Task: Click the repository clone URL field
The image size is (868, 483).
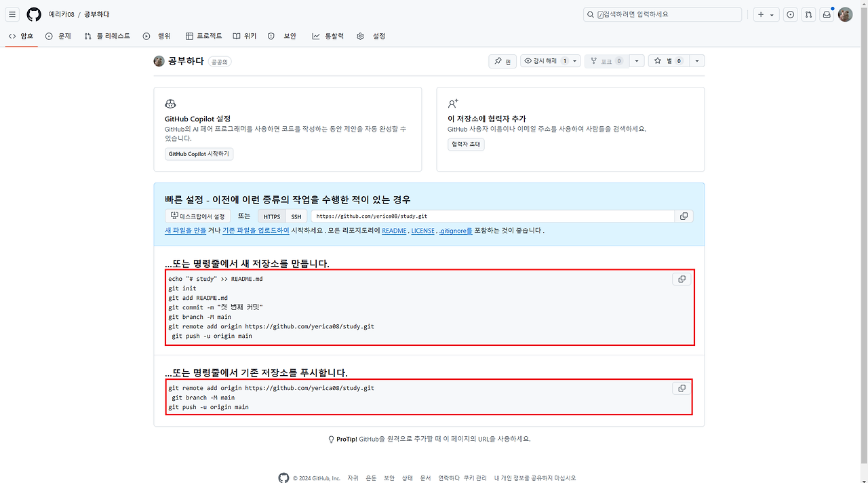Action: click(492, 216)
